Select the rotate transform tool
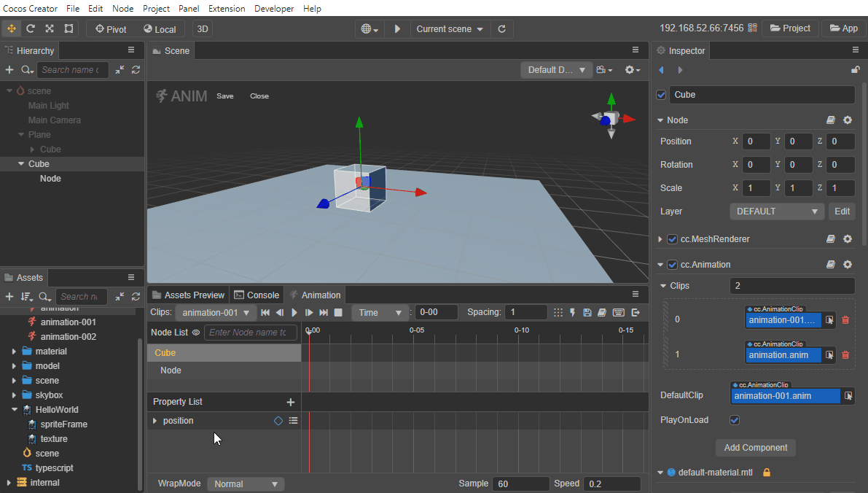 point(31,28)
